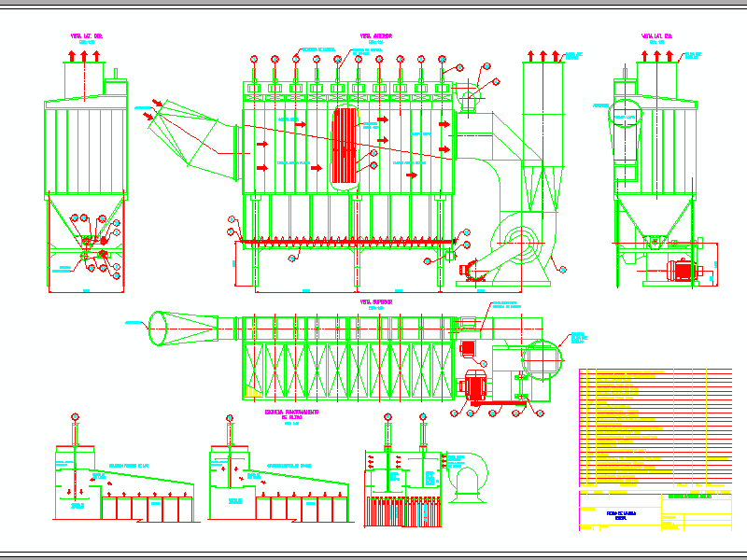
Task: Select the large red motor in the top view
Action: pyautogui.click(x=473, y=385)
